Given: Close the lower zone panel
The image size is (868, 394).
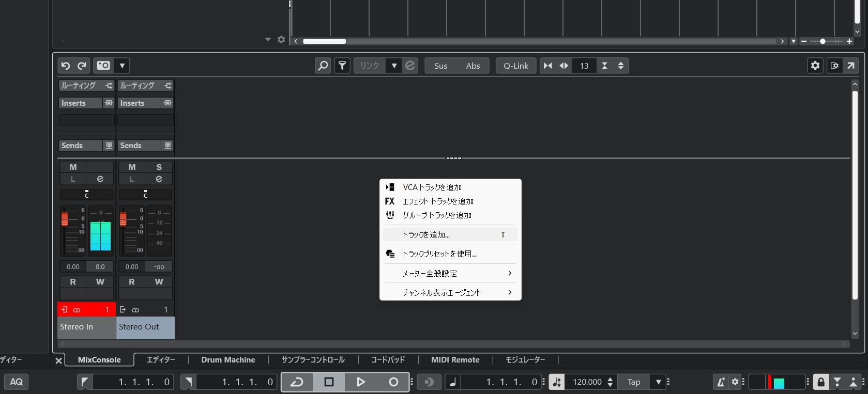Looking at the screenshot, I should click(x=58, y=360).
